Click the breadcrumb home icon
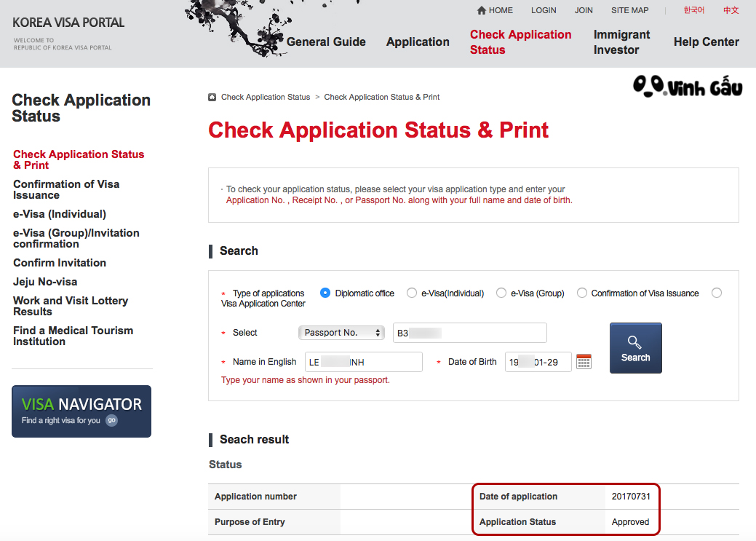This screenshot has height=541, width=756. pos(211,96)
